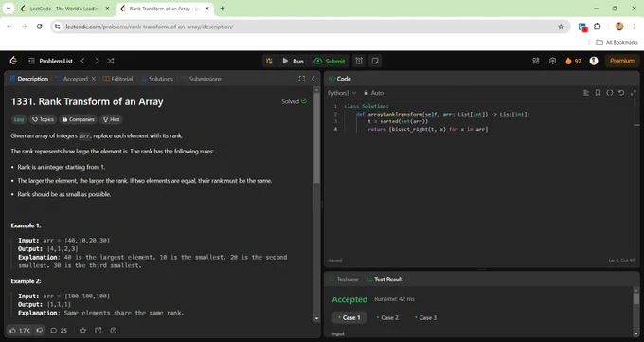Click the Chrome profile avatar
Image resolution: width=644 pixels, height=342 pixels.
click(619, 27)
